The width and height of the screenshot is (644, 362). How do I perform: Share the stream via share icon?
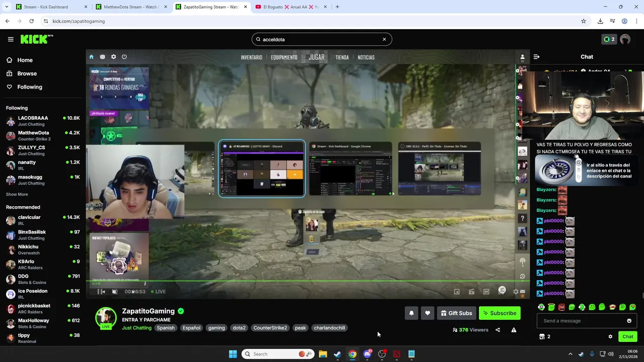[498, 330]
